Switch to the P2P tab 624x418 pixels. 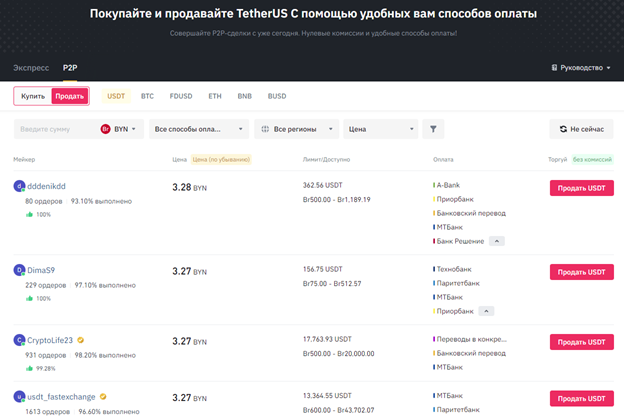(x=70, y=68)
